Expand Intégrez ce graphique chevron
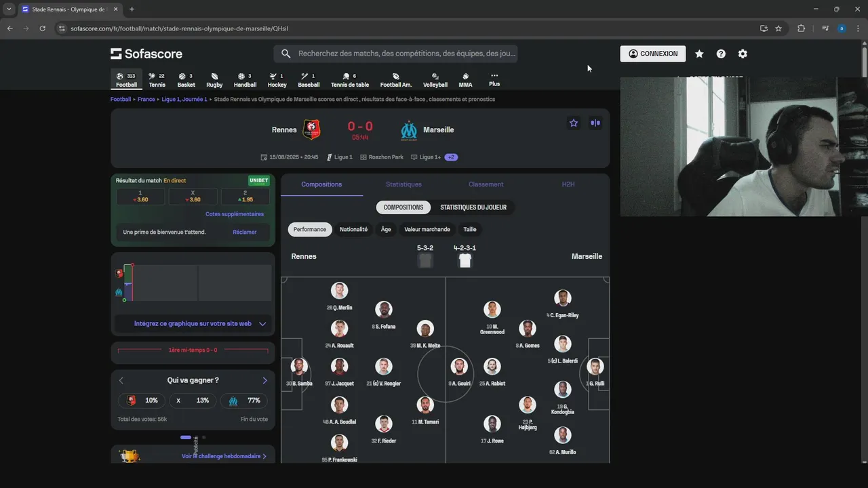This screenshot has height=488, width=868. [x=262, y=324]
